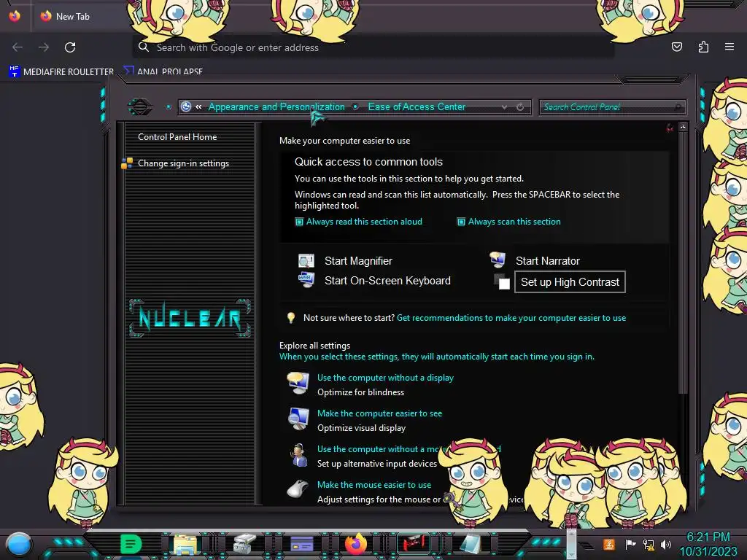Image resolution: width=747 pixels, height=560 pixels.
Task: Click the person-with-headset icon for alternative input
Action: [x=298, y=455]
